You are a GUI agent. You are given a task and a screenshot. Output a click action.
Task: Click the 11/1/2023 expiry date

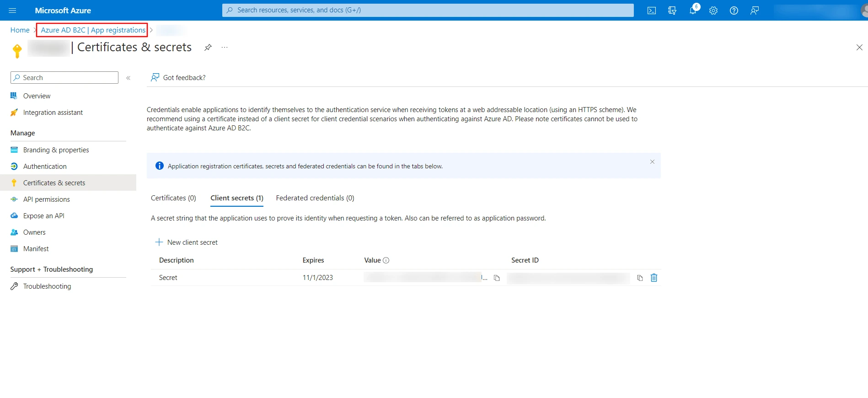coord(318,278)
